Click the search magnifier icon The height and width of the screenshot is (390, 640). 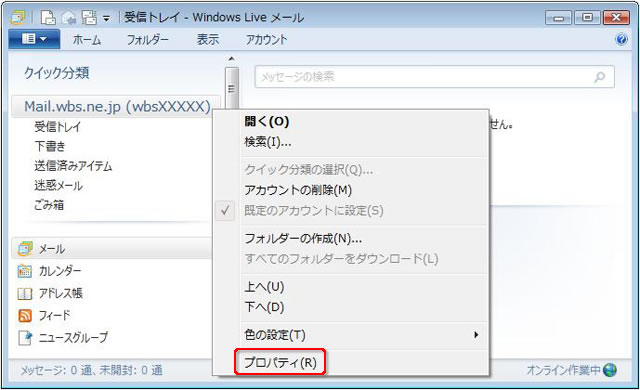point(600,77)
